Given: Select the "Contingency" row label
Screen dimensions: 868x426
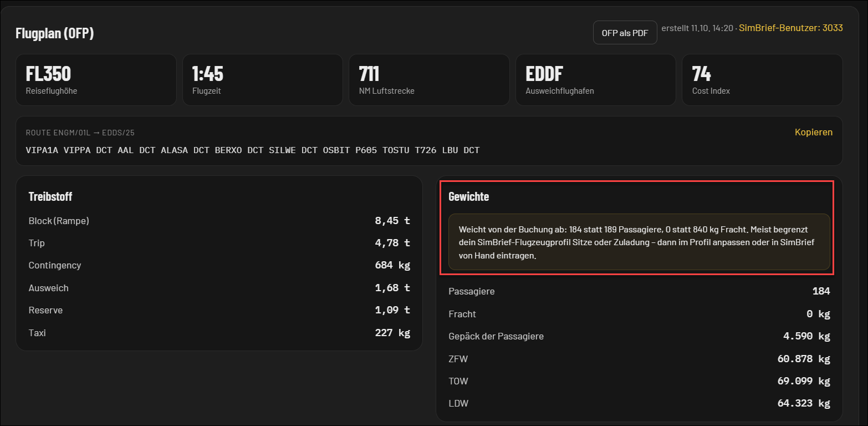Looking at the screenshot, I should click(x=55, y=265).
